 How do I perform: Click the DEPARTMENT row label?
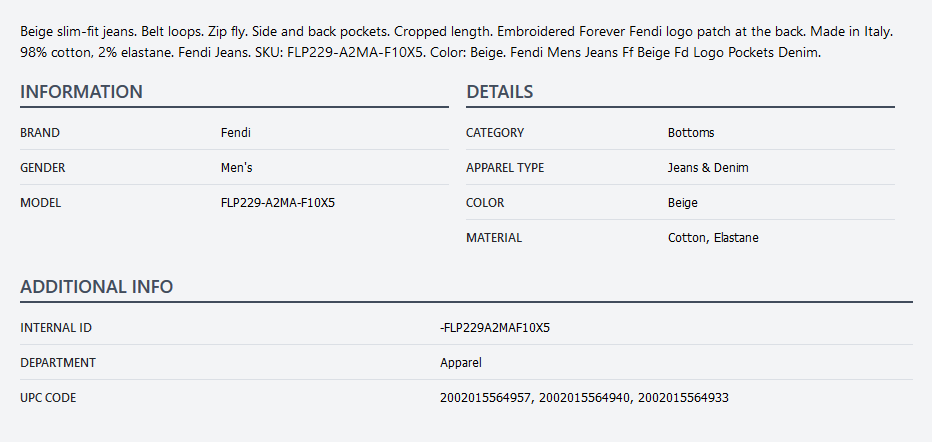[x=58, y=362]
